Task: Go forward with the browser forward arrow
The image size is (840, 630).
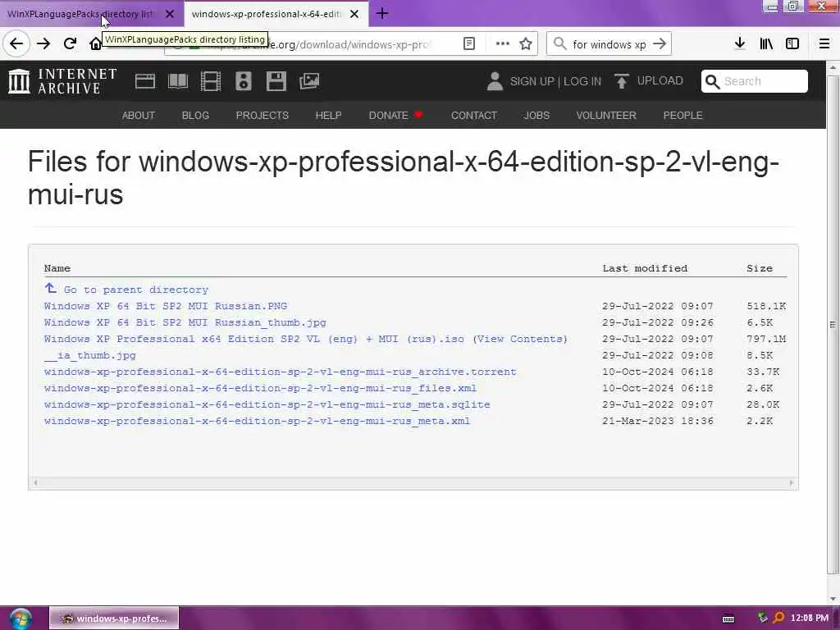Action: click(43, 44)
